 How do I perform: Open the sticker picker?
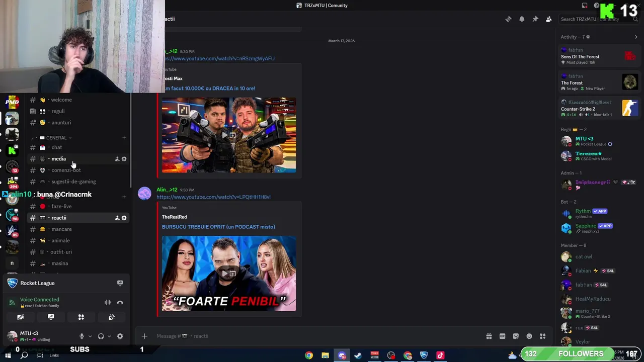coord(516,336)
